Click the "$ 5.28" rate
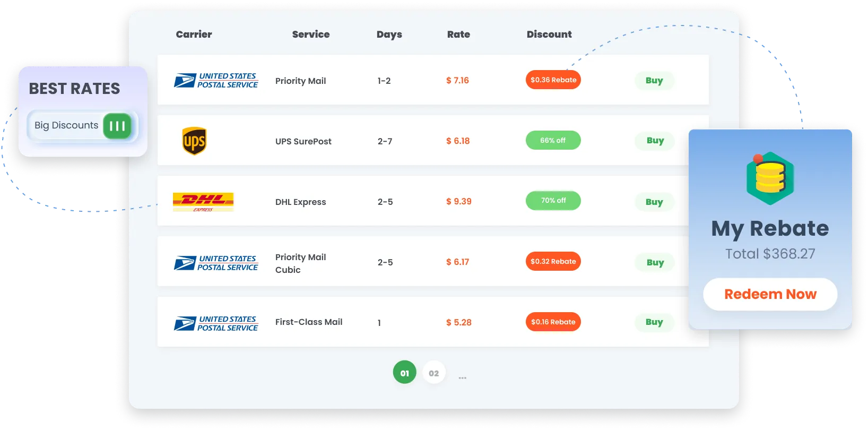This screenshot has width=868, height=430. point(459,322)
